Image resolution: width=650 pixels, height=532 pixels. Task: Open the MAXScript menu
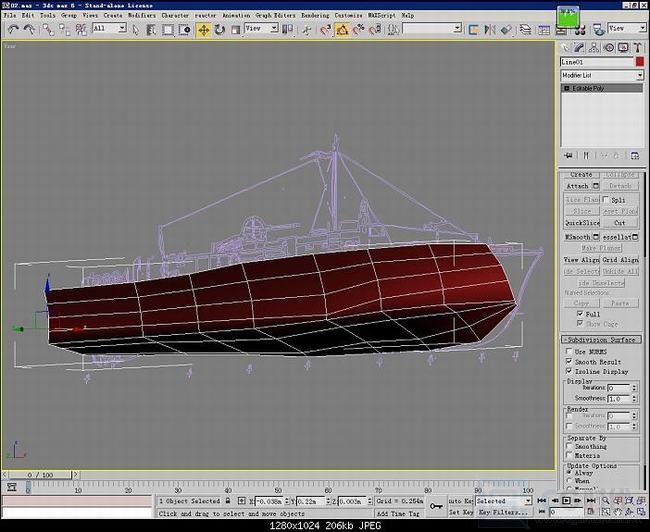point(382,15)
